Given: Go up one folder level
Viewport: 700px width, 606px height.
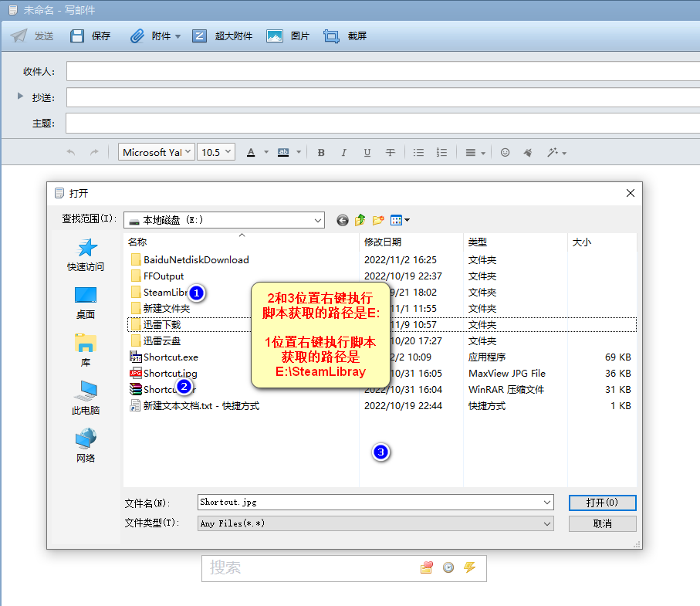Looking at the screenshot, I should (360, 220).
